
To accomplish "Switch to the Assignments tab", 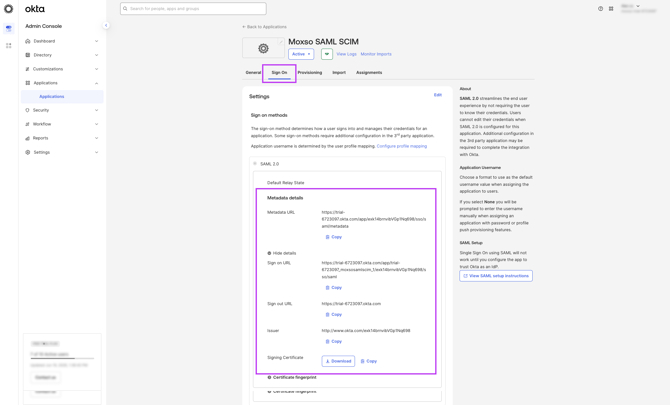I will click(x=369, y=73).
